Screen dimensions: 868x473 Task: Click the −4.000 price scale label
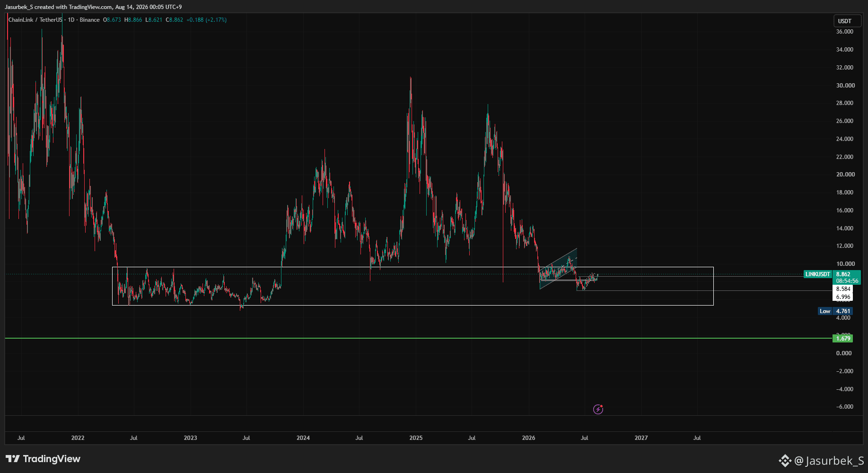tap(845, 389)
